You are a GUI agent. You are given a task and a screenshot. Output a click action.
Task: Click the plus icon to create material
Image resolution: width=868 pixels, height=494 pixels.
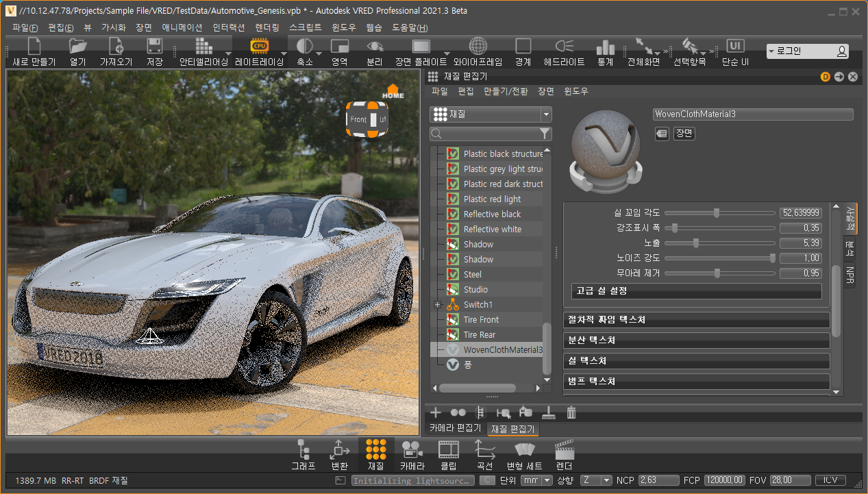click(x=435, y=412)
